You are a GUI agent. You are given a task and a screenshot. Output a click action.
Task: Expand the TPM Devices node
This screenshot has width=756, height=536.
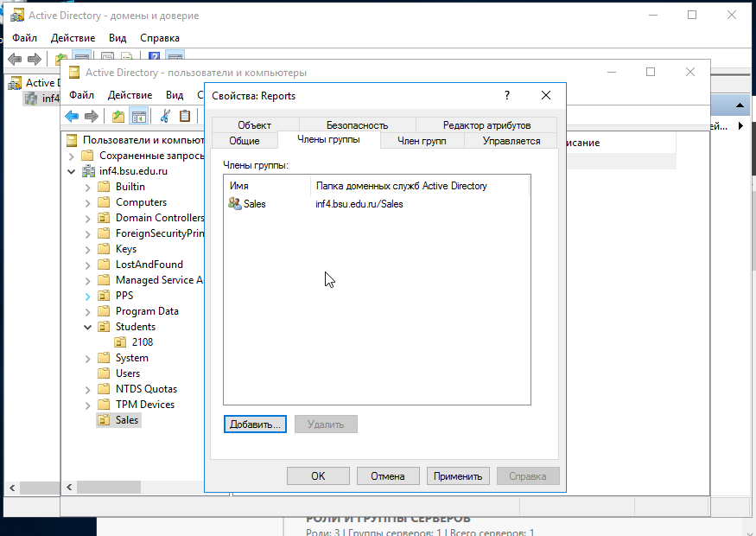(87, 405)
